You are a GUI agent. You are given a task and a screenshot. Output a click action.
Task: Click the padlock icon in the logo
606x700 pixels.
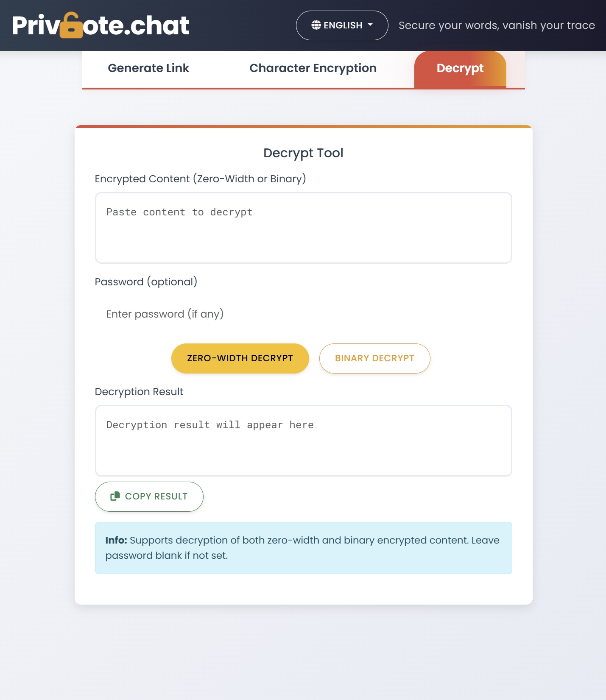click(71, 25)
